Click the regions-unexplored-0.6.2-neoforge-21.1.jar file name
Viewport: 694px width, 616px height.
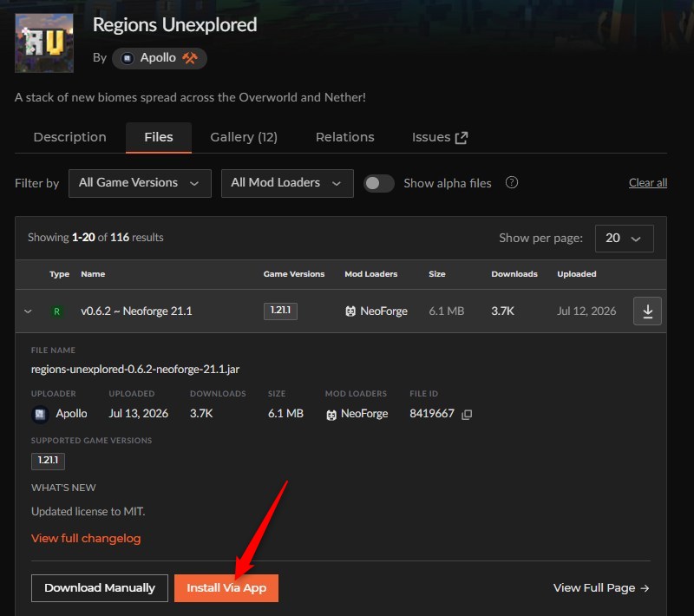135,369
